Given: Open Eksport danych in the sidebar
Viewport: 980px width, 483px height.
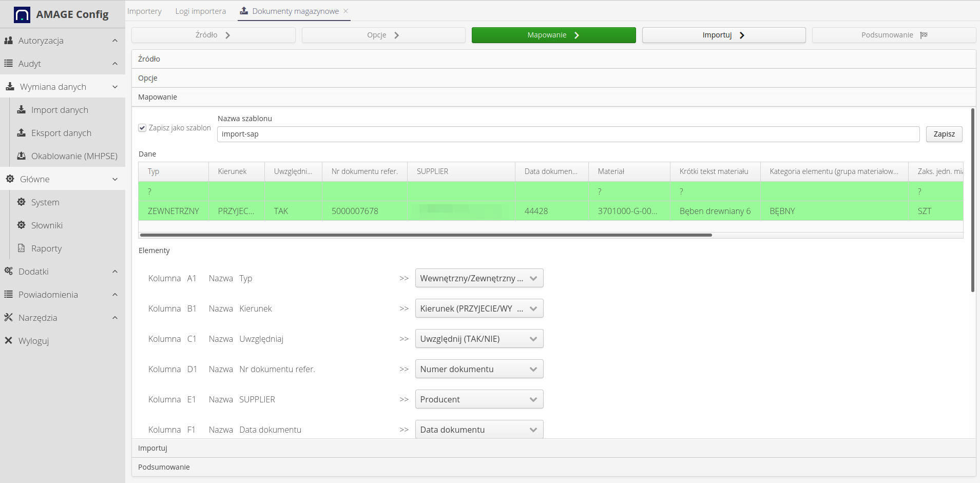Looking at the screenshot, I should click(x=61, y=132).
